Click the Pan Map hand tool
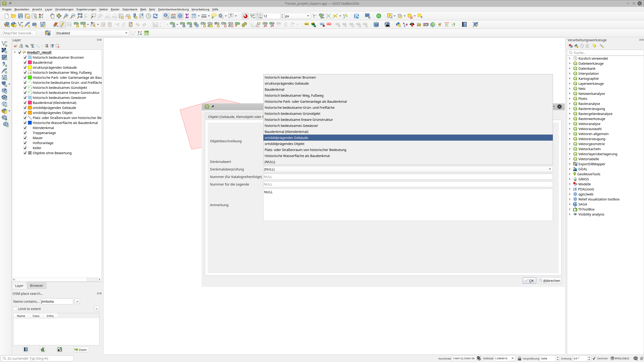 52,16
